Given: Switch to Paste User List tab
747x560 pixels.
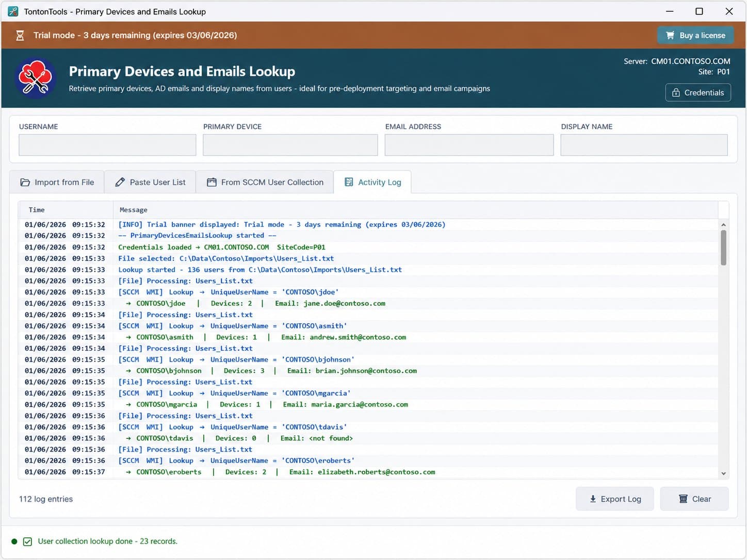Looking at the screenshot, I should 150,182.
